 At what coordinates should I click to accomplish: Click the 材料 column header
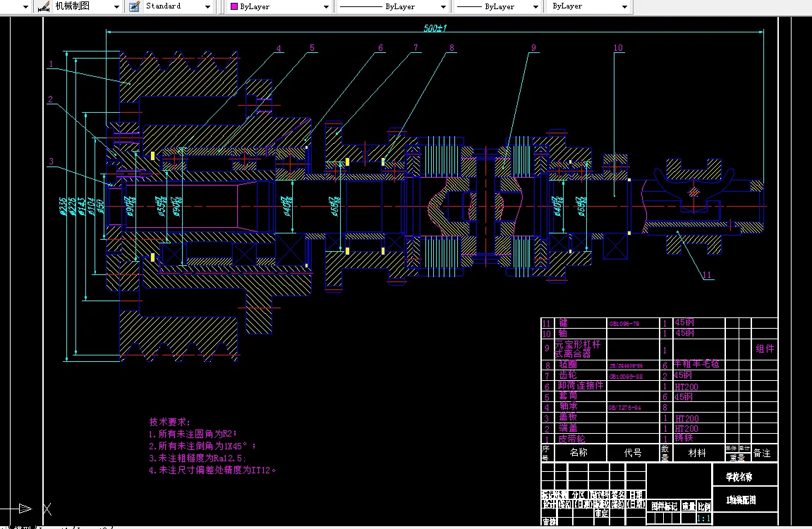click(697, 453)
